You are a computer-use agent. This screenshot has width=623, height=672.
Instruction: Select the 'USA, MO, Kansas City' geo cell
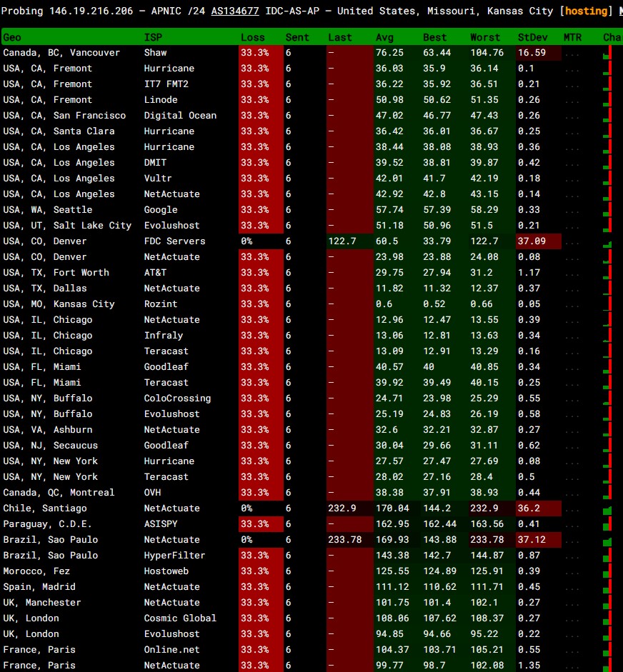59,304
